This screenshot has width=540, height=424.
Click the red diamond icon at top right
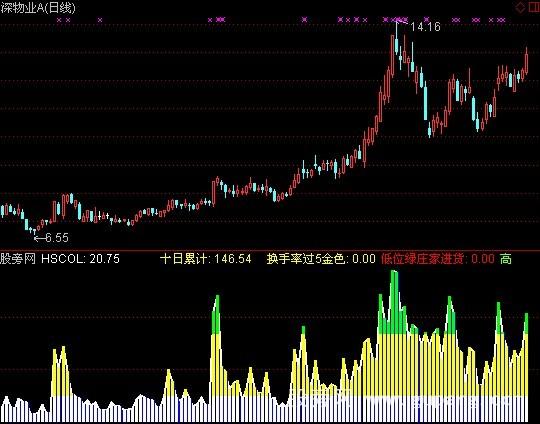pyautogui.click(x=520, y=7)
